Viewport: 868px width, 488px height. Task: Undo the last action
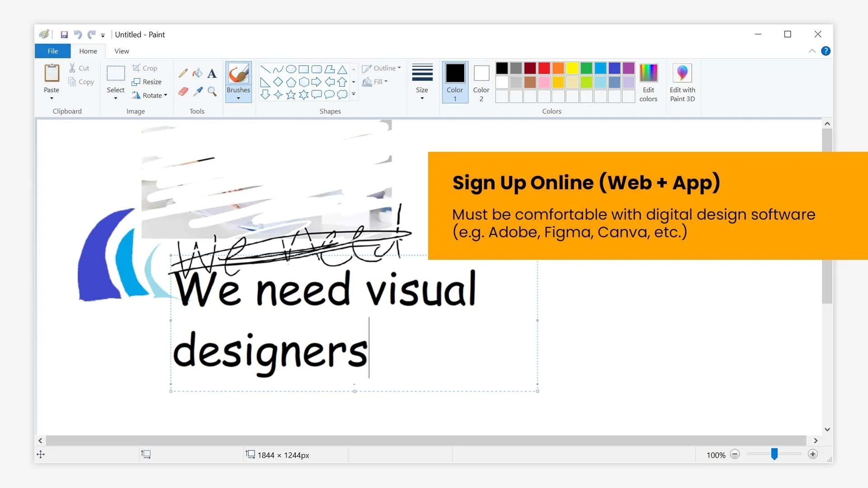click(77, 34)
